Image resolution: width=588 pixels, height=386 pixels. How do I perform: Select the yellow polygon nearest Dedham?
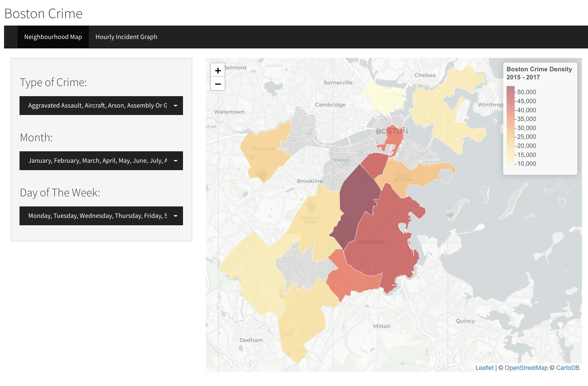coord(299,323)
